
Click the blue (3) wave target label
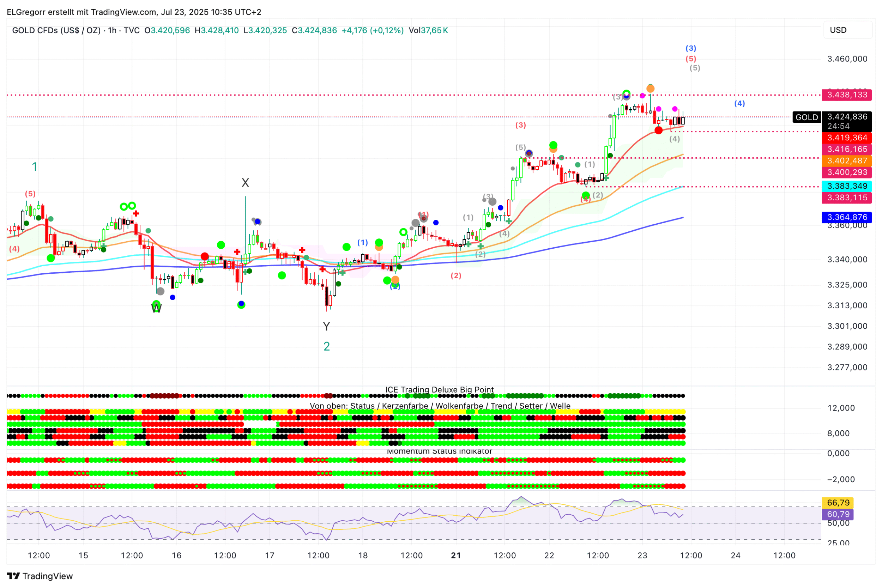click(x=691, y=48)
